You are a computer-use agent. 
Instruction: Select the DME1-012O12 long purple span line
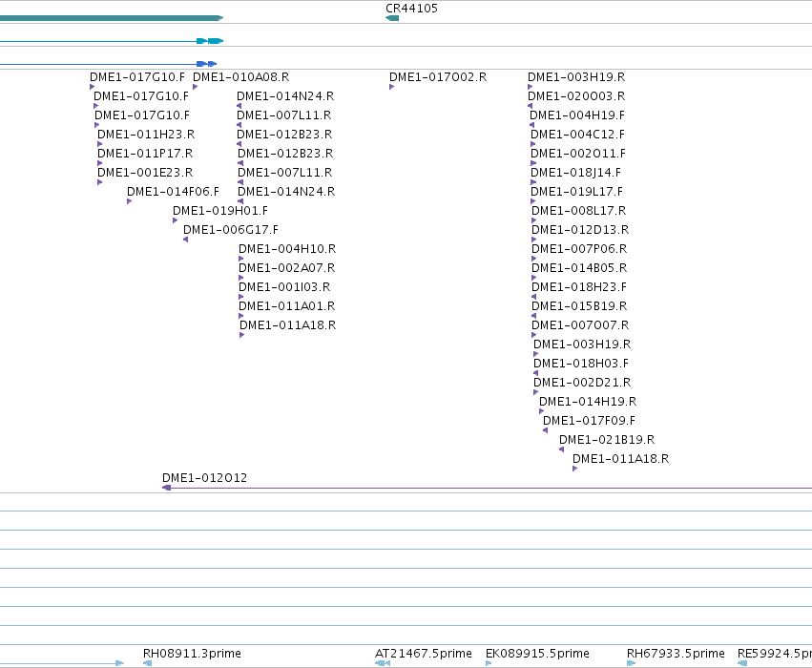[487, 488]
